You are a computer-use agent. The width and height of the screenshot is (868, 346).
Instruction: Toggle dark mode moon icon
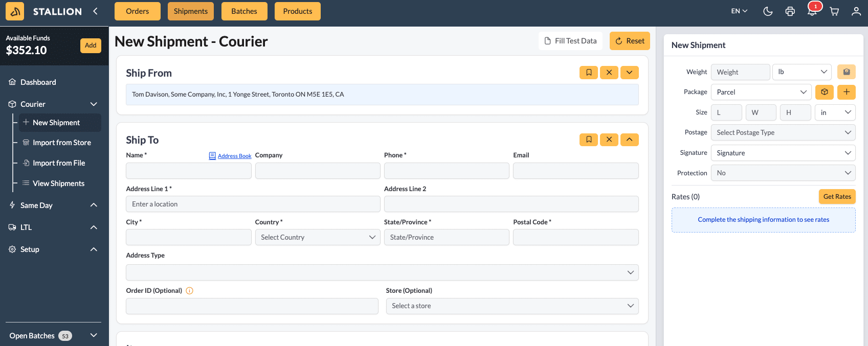(x=768, y=11)
